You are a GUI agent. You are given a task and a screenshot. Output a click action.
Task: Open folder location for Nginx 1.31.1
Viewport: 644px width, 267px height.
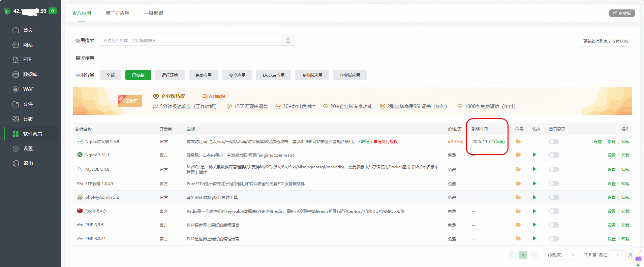click(518, 155)
